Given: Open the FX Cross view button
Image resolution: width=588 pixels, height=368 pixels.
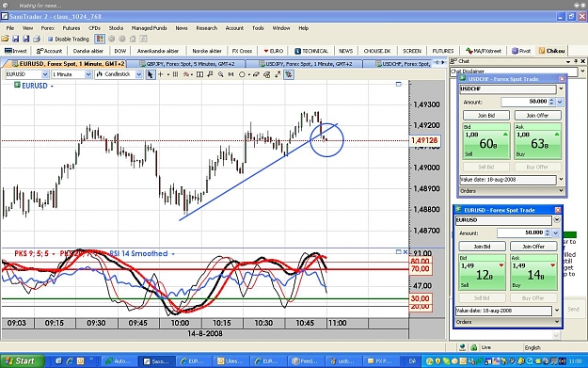Looking at the screenshot, I should (242, 51).
